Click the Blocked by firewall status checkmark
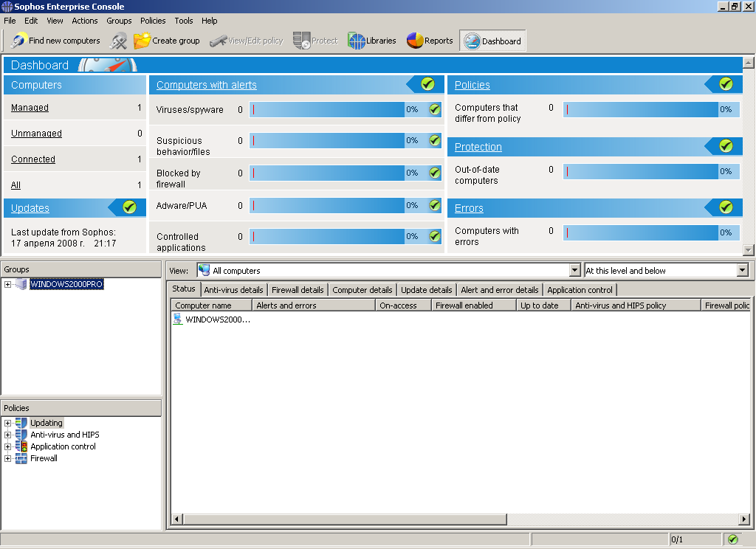Viewport: 756px width, 549px height. (x=435, y=173)
